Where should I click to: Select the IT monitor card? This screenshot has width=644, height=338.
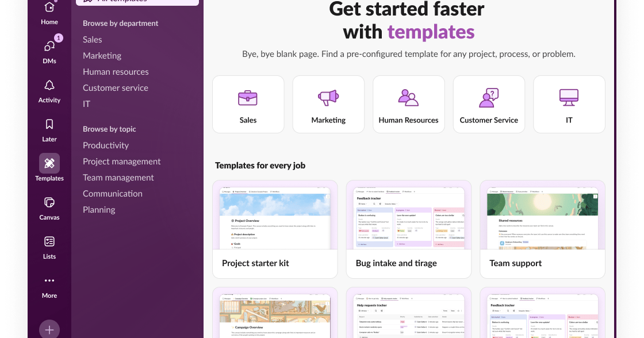coord(569,104)
